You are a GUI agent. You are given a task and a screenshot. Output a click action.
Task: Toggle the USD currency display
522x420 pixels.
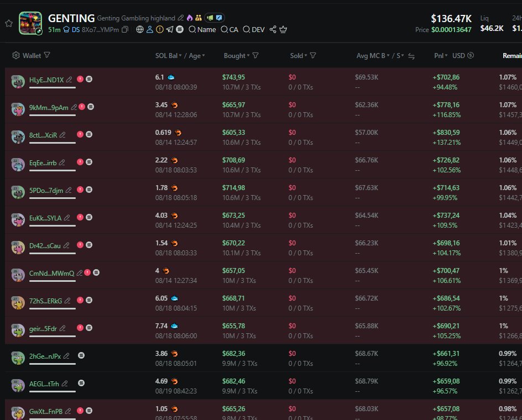tap(463, 56)
